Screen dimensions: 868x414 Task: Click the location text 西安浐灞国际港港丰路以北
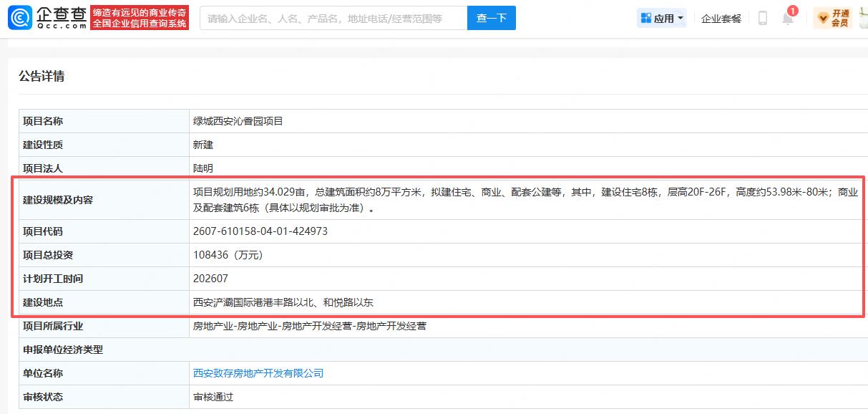click(253, 302)
